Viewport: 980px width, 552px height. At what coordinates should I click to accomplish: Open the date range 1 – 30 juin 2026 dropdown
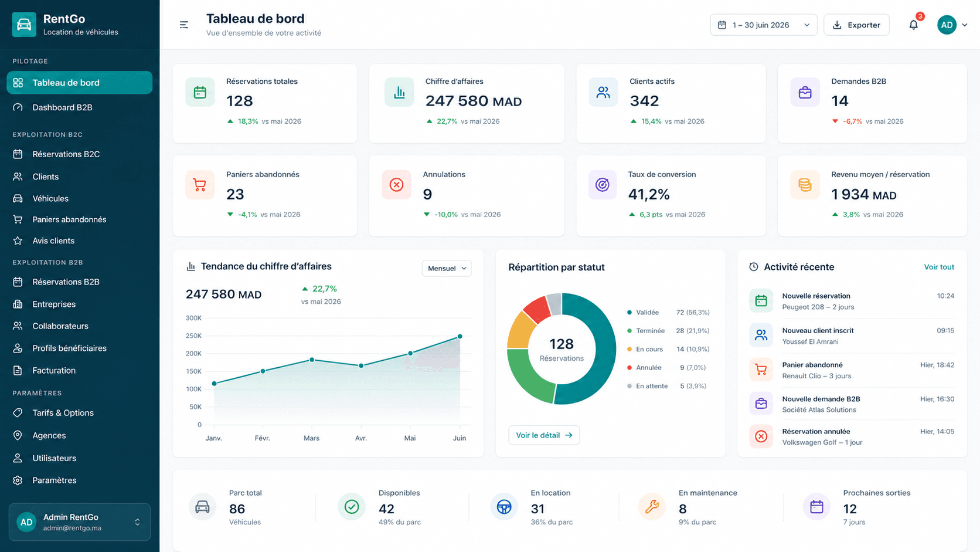[x=764, y=25]
